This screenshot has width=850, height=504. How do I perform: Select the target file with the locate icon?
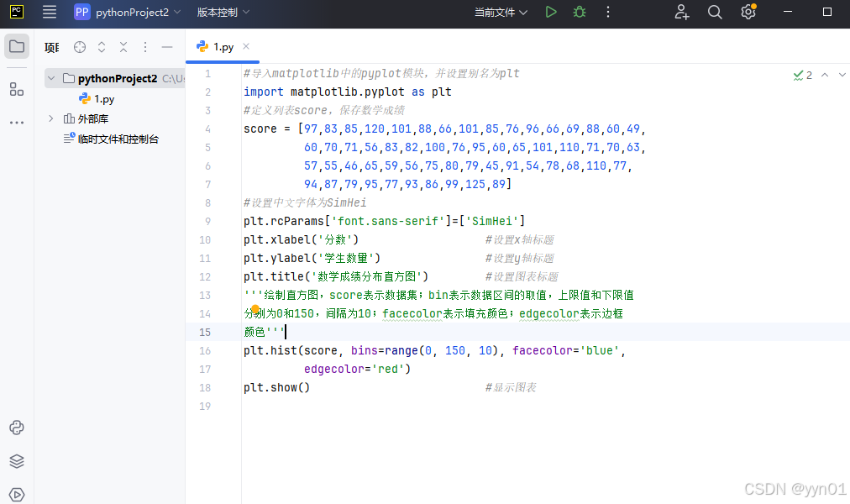click(x=79, y=47)
